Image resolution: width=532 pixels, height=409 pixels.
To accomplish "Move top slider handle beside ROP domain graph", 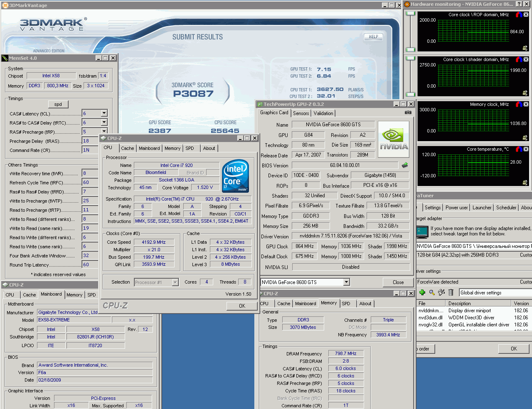I will click(x=411, y=14).
